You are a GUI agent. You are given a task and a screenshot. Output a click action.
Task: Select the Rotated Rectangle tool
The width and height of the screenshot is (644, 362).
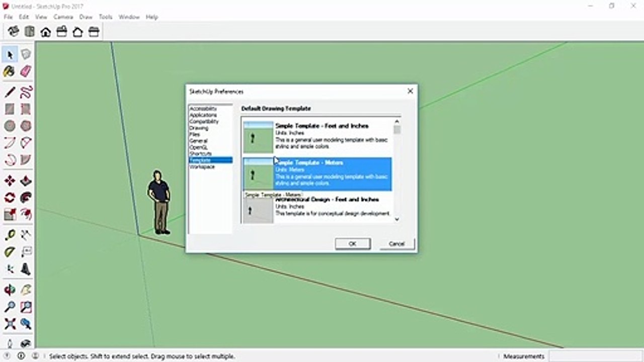click(x=26, y=109)
